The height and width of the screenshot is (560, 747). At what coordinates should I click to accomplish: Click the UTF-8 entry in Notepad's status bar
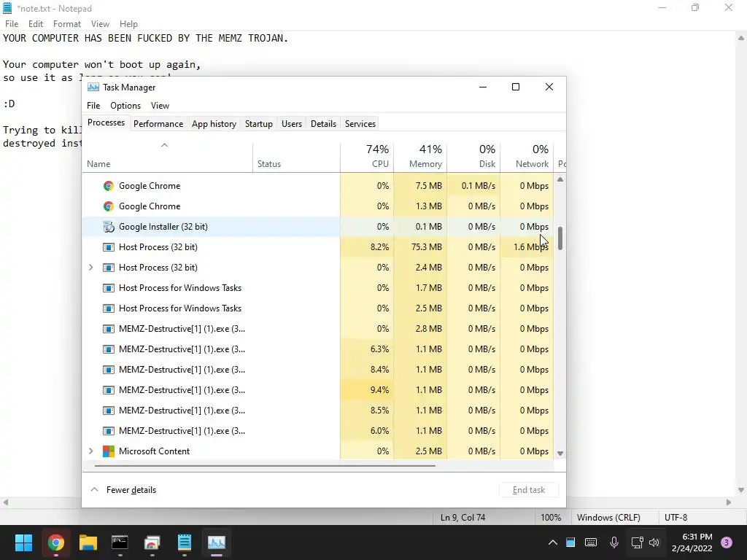click(x=676, y=517)
